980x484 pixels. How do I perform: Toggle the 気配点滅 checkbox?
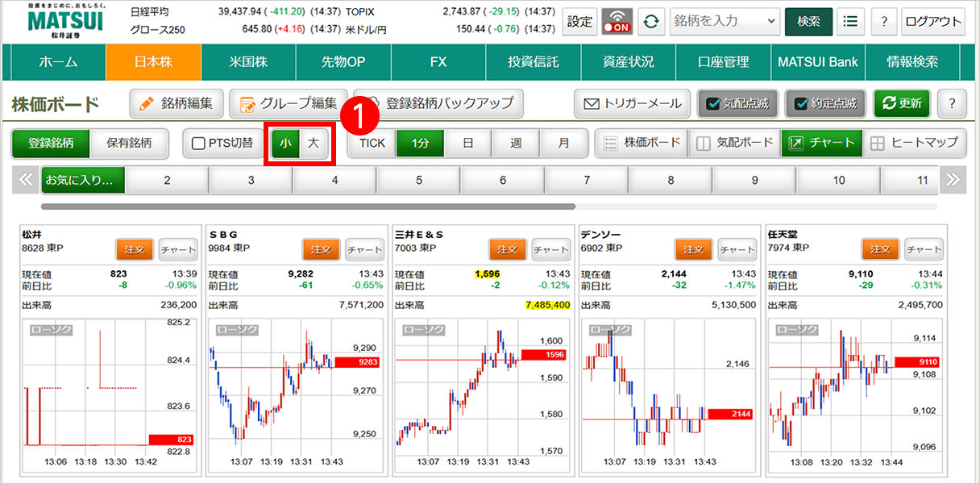(737, 103)
